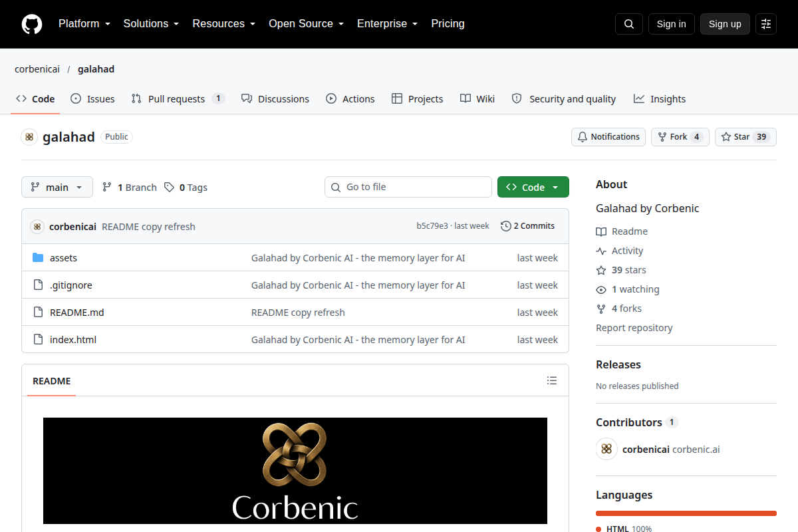Click the commit history clock icon
Image resolution: width=798 pixels, height=532 pixels.
tap(506, 226)
